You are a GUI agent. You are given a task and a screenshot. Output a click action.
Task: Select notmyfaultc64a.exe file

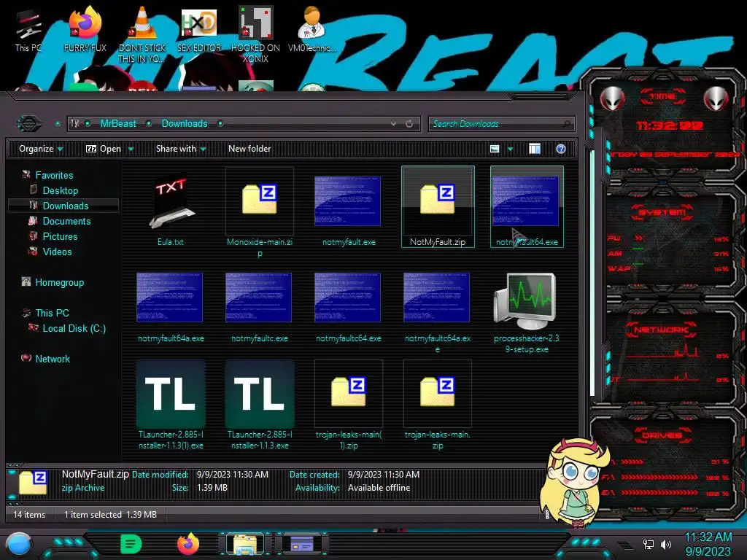point(438,314)
